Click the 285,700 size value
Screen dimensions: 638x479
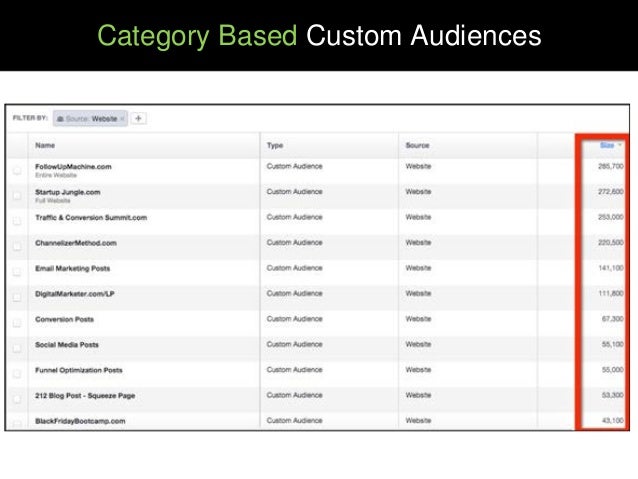pos(610,166)
